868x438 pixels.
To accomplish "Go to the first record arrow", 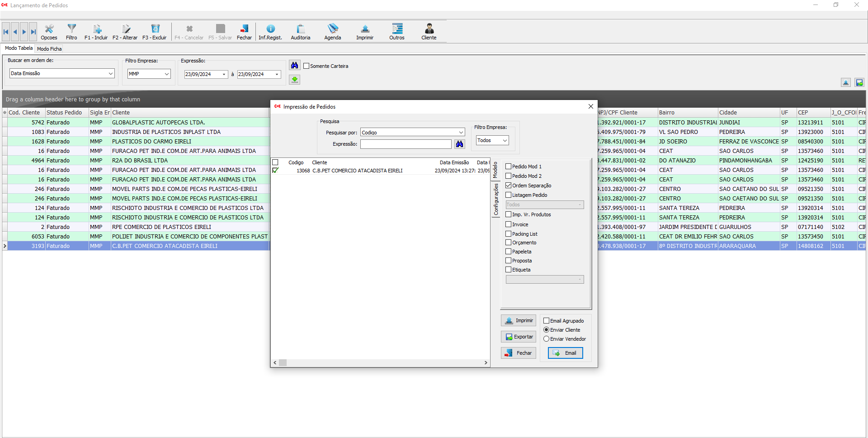I will pos(6,32).
